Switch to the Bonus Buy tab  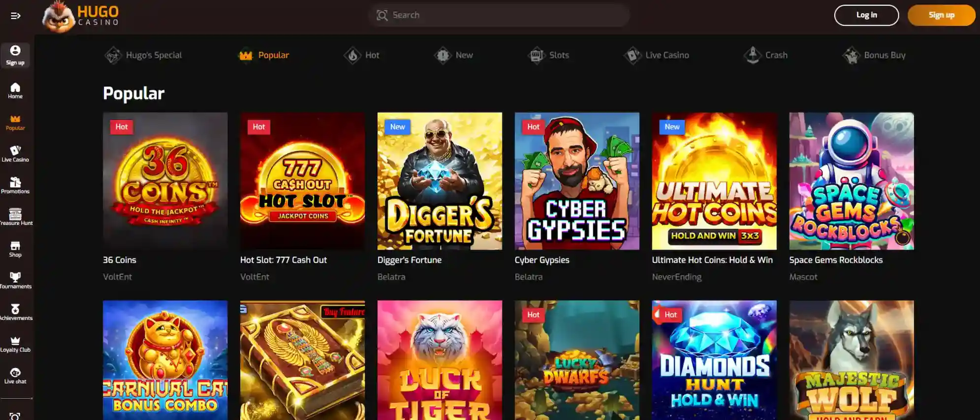point(874,55)
